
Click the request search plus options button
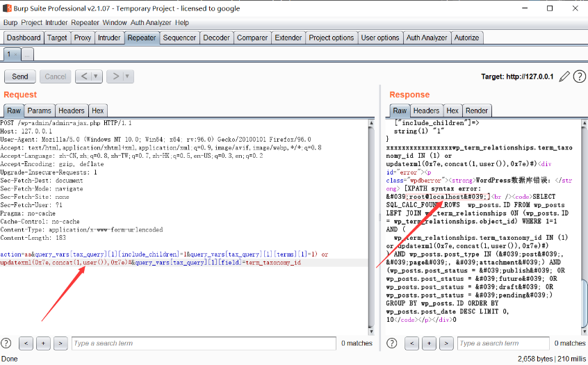click(43, 343)
